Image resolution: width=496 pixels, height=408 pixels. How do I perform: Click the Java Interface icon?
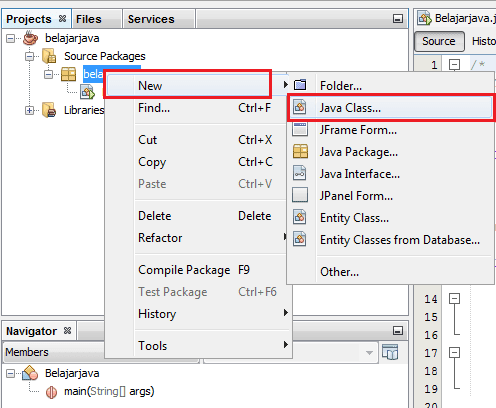[x=299, y=173]
